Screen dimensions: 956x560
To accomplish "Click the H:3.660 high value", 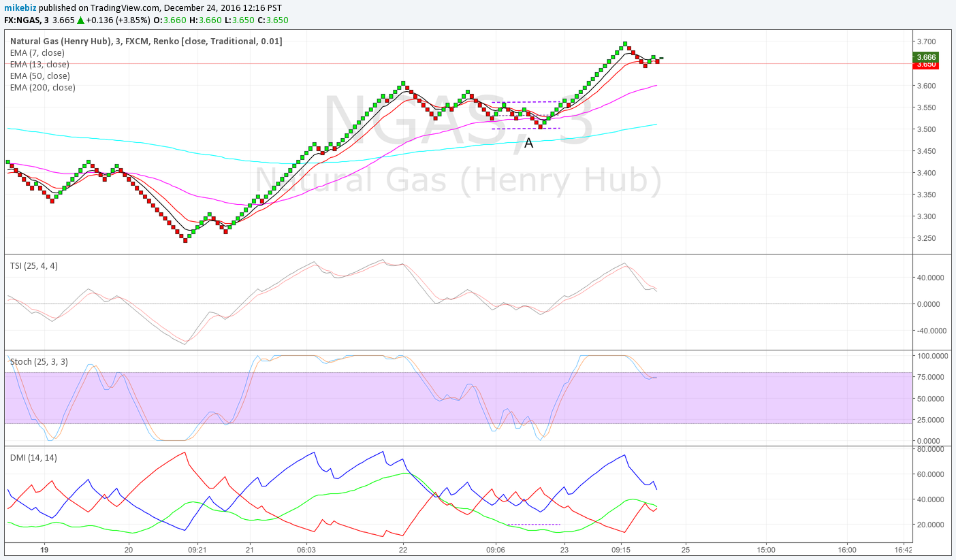I will click(x=206, y=20).
